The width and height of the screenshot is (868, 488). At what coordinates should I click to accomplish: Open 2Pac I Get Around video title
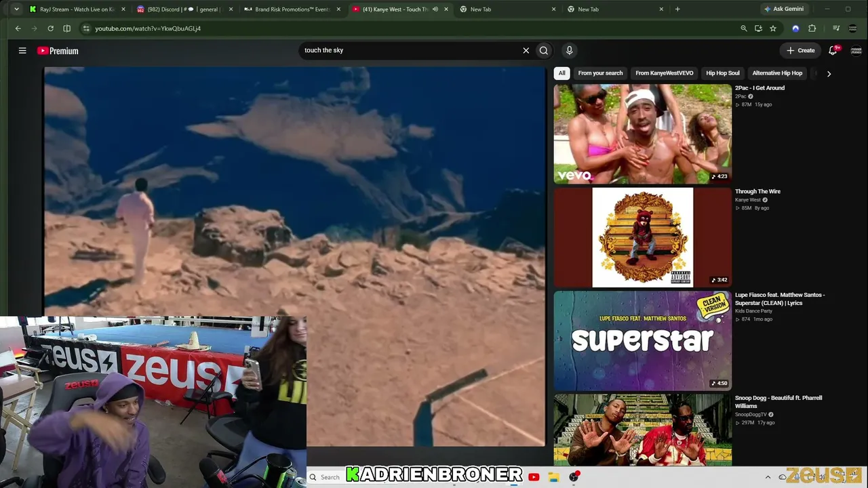759,88
